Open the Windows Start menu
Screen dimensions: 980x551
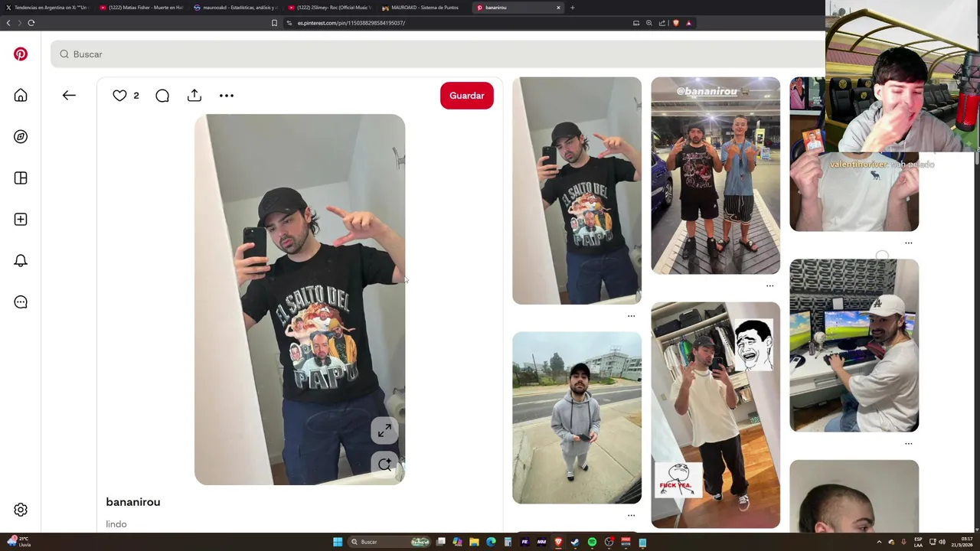click(338, 542)
